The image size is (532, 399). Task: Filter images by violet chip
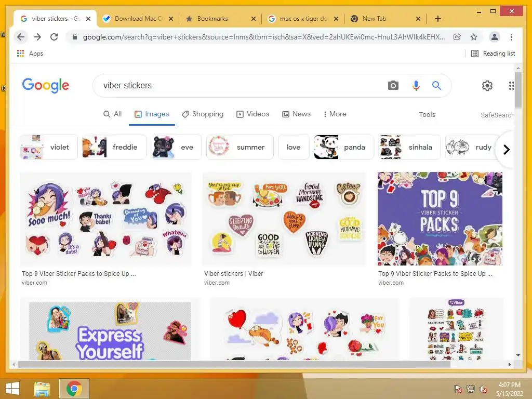tap(48, 147)
